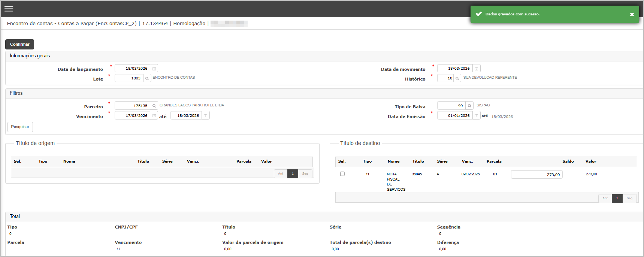This screenshot has width=644, height=257.
Task: Click the Lote search magnifier icon
Action: click(x=147, y=78)
